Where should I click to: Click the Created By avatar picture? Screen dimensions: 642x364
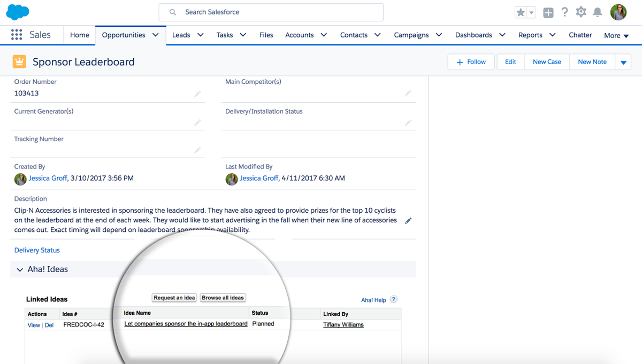(x=20, y=179)
